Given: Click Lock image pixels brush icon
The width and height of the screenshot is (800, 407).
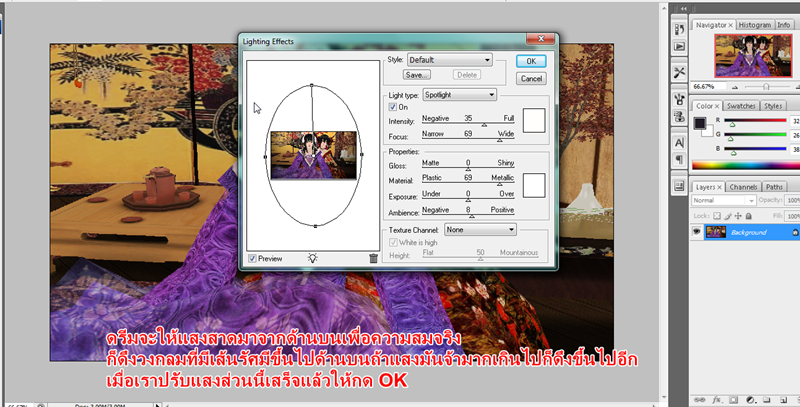Looking at the screenshot, I should [727, 216].
